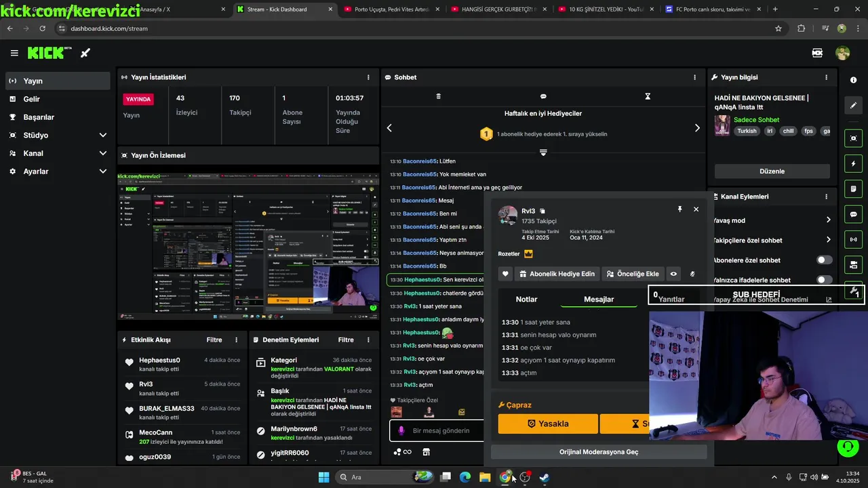
Task: Collapse the weekly gifters banner
Action: [x=543, y=152]
